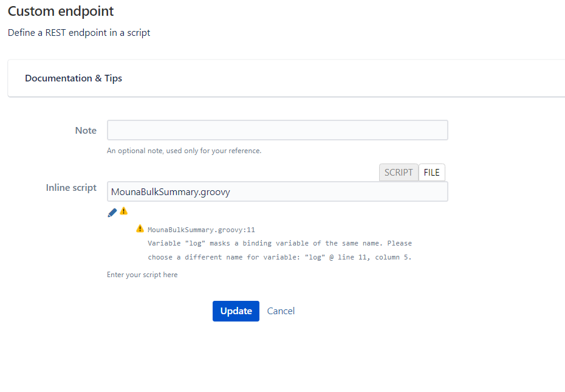Focus the Note text field
This screenshot has width=565, height=392.
tap(277, 130)
